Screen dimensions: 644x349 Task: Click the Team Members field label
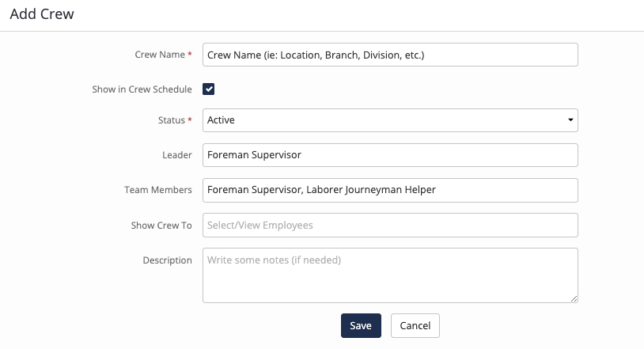[x=158, y=190]
